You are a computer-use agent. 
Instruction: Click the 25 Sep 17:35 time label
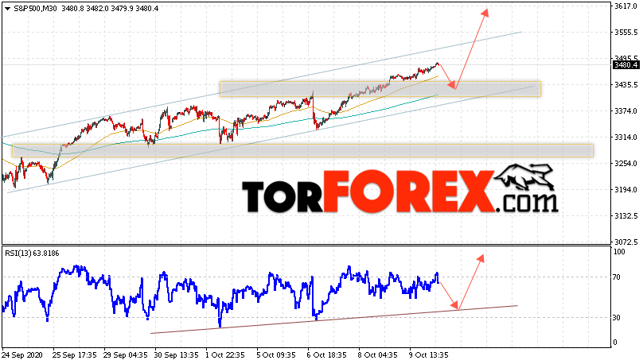point(75,355)
